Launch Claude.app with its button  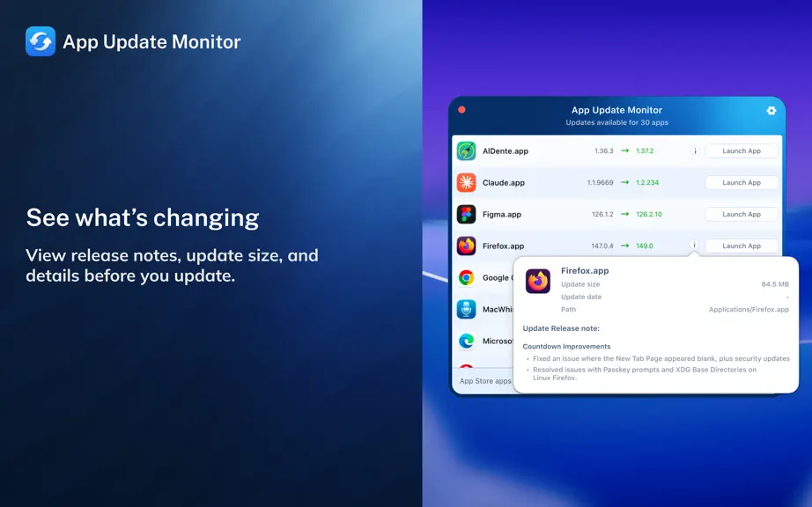point(742,182)
